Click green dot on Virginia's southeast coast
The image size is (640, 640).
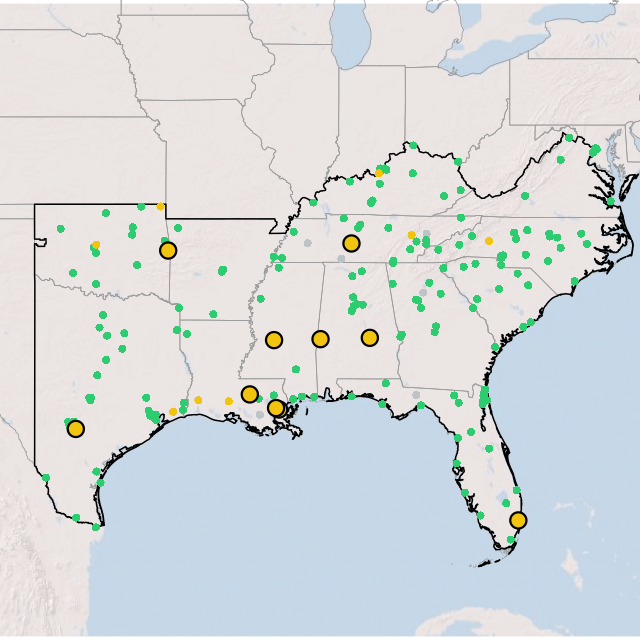click(x=611, y=201)
